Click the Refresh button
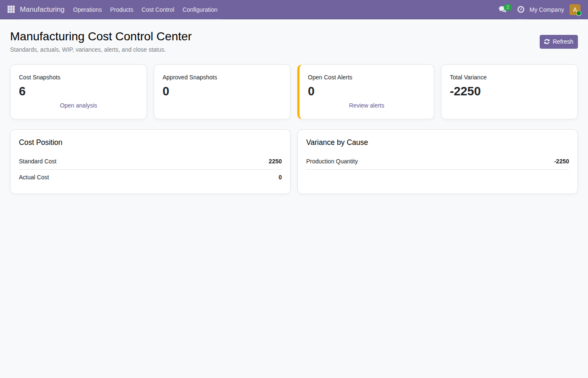588x378 pixels. [x=559, y=42]
